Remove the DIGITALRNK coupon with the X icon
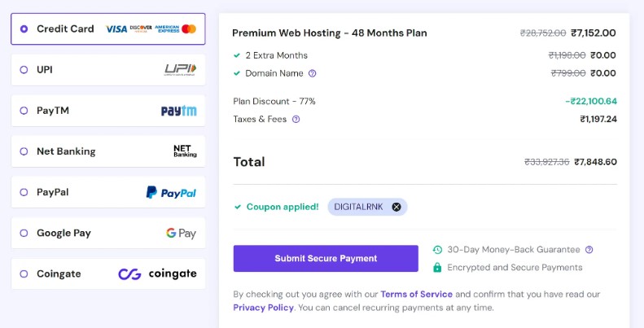 [396, 208]
